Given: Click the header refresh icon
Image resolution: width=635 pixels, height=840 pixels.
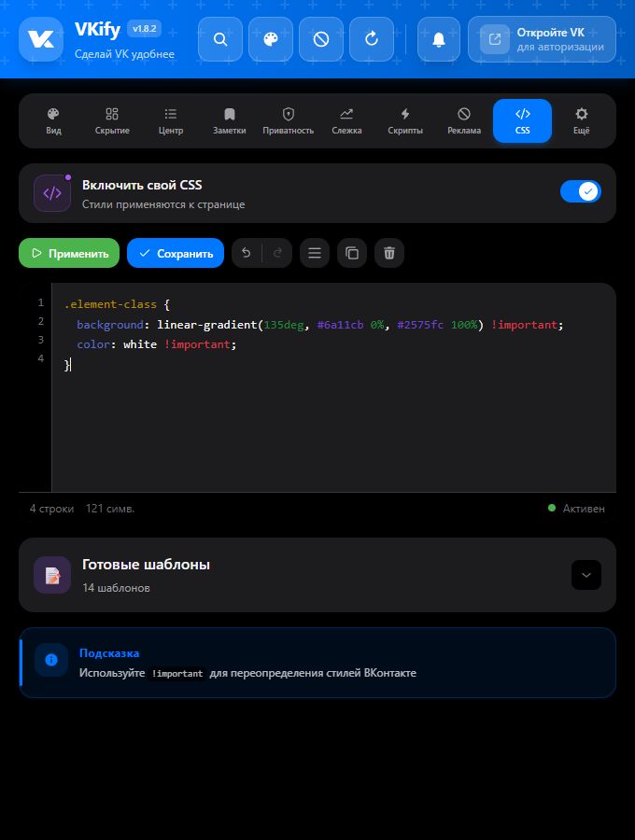Looking at the screenshot, I should point(372,39).
